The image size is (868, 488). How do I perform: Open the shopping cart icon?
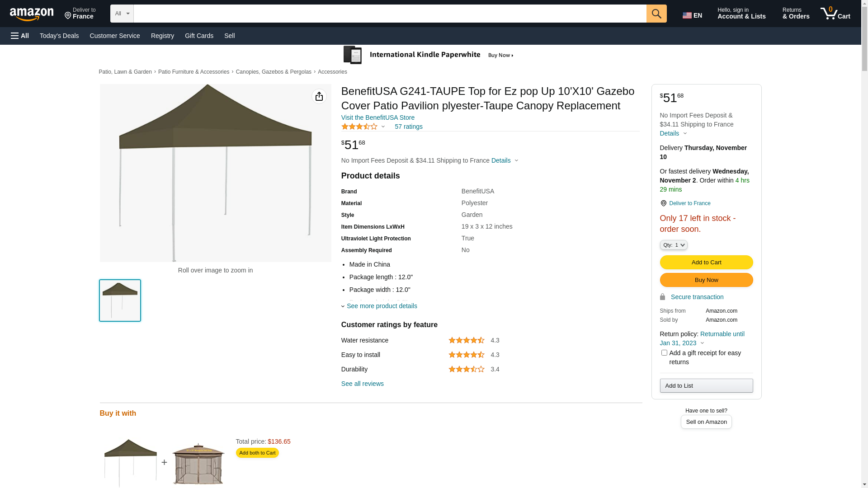tap(835, 14)
